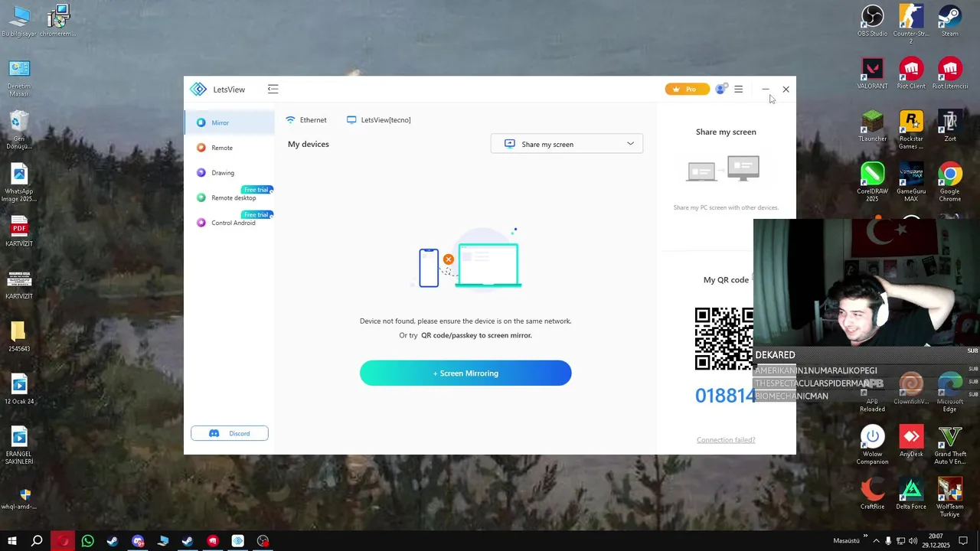This screenshot has width=980, height=551.
Task: Click the Share my screen panel title
Action: pos(726,132)
